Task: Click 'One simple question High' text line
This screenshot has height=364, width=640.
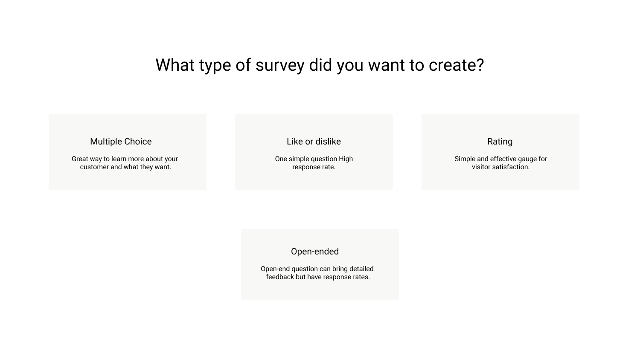Action: pyautogui.click(x=314, y=159)
